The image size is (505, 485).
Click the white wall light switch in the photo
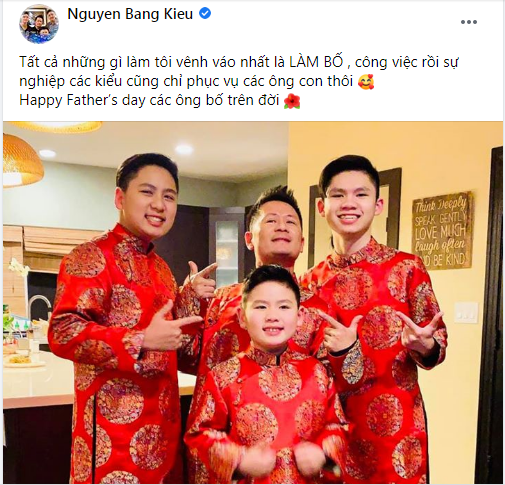[466, 312]
